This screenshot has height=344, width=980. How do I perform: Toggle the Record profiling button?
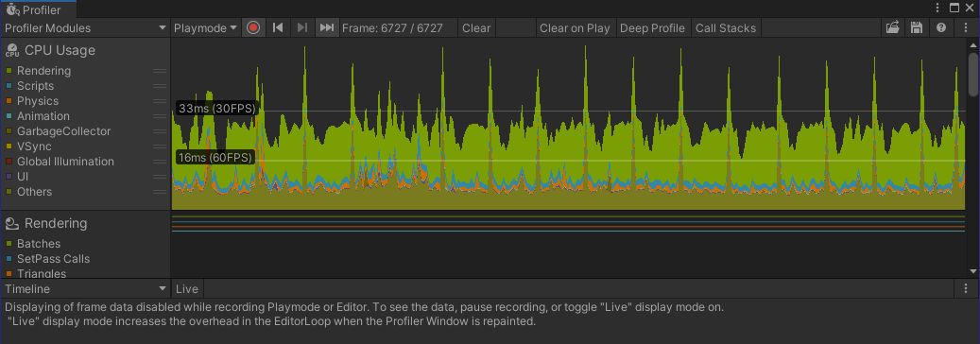(x=253, y=27)
